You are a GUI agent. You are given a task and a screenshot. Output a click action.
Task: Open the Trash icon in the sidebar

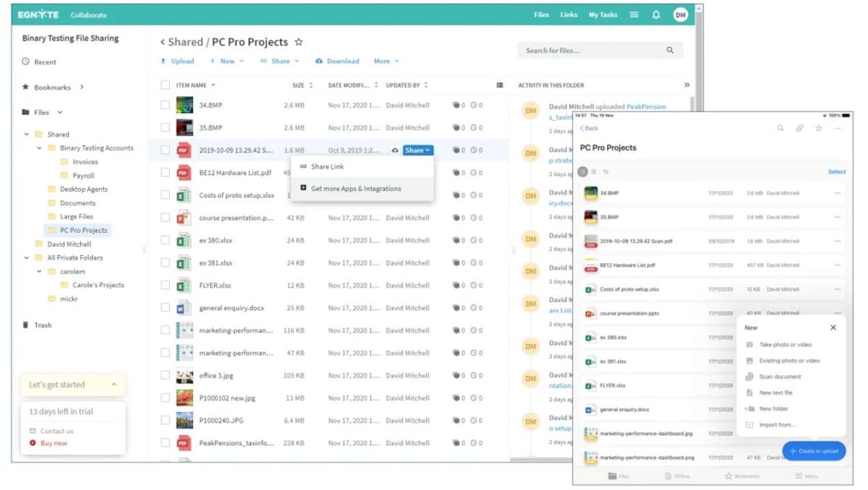26,325
